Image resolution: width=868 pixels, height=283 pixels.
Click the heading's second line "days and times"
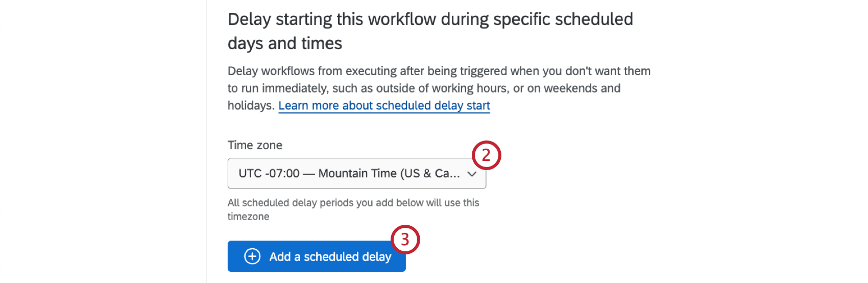[284, 43]
